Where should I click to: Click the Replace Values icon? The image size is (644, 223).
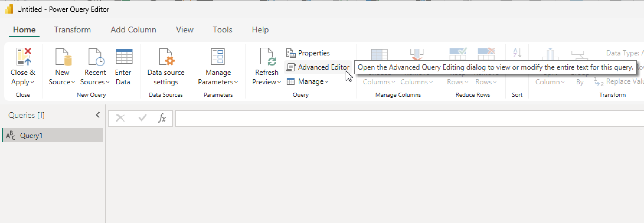(599, 82)
